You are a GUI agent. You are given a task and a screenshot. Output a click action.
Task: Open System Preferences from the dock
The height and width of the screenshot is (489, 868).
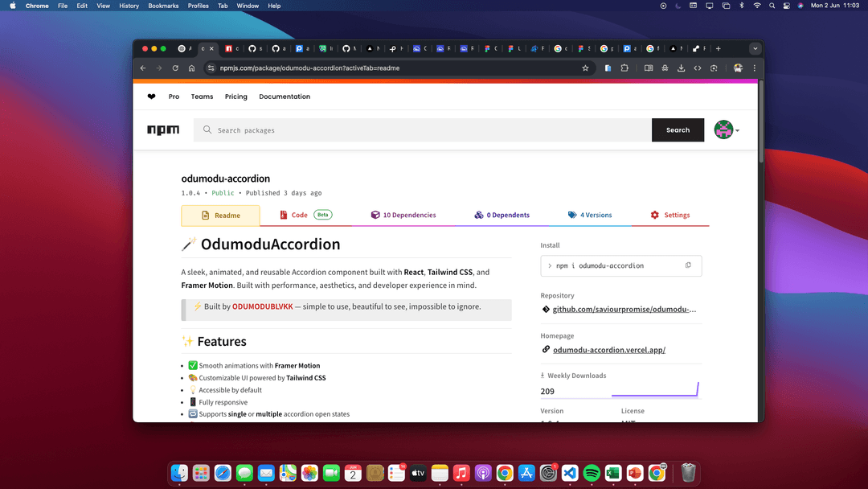548,473
